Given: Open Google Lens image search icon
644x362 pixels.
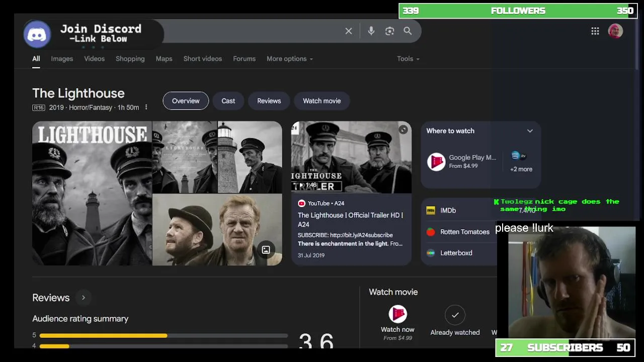Looking at the screenshot, I should click(x=389, y=31).
